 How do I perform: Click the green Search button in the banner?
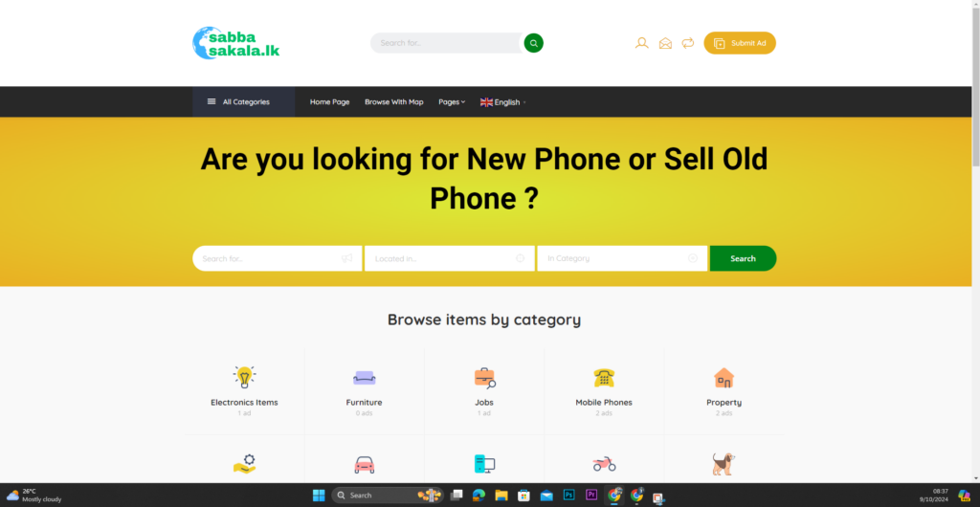[743, 258]
